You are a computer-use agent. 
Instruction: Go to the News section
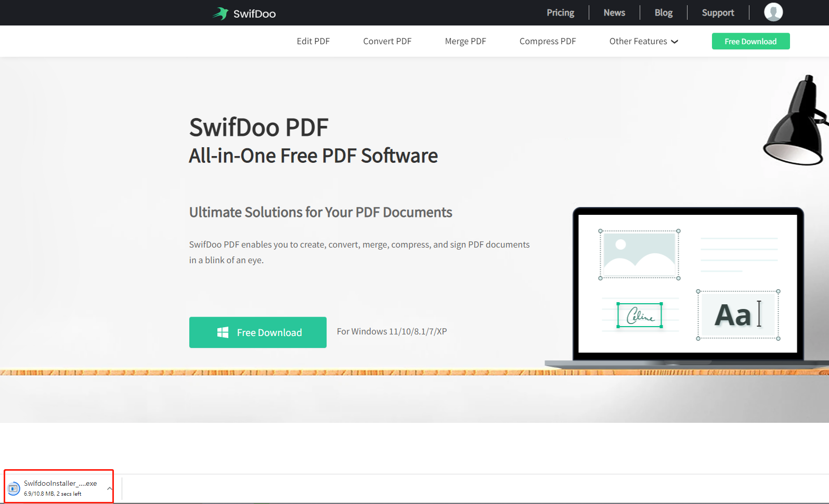[614, 12]
